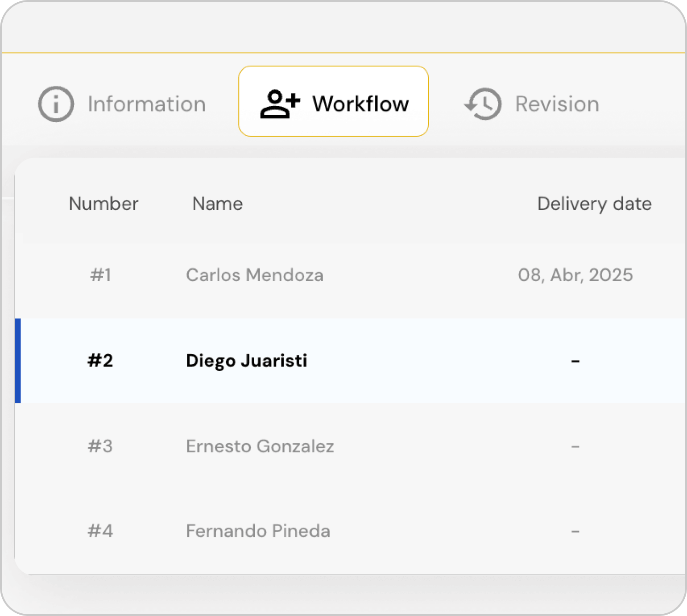The image size is (687, 616).
Task: Click the Delivery date column header
Action: 594,204
